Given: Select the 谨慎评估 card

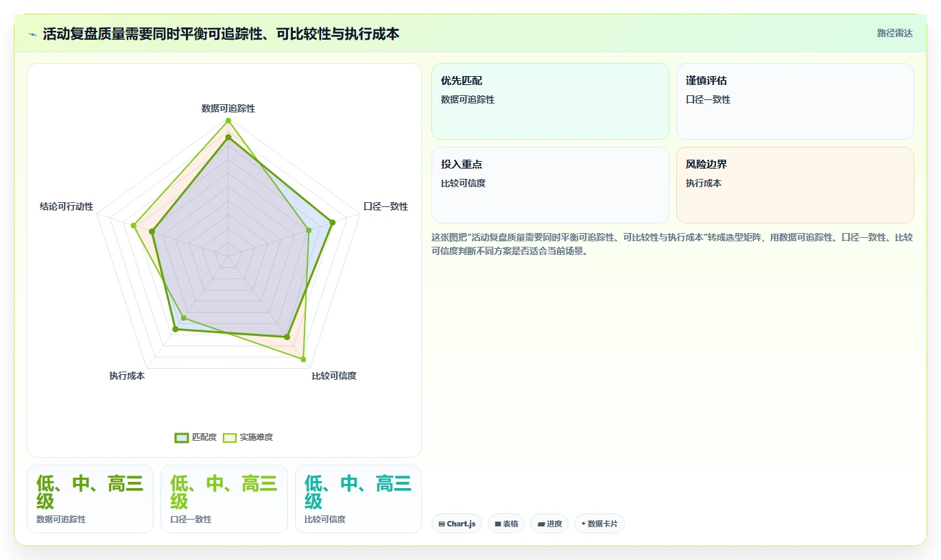Looking at the screenshot, I should tap(795, 101).
